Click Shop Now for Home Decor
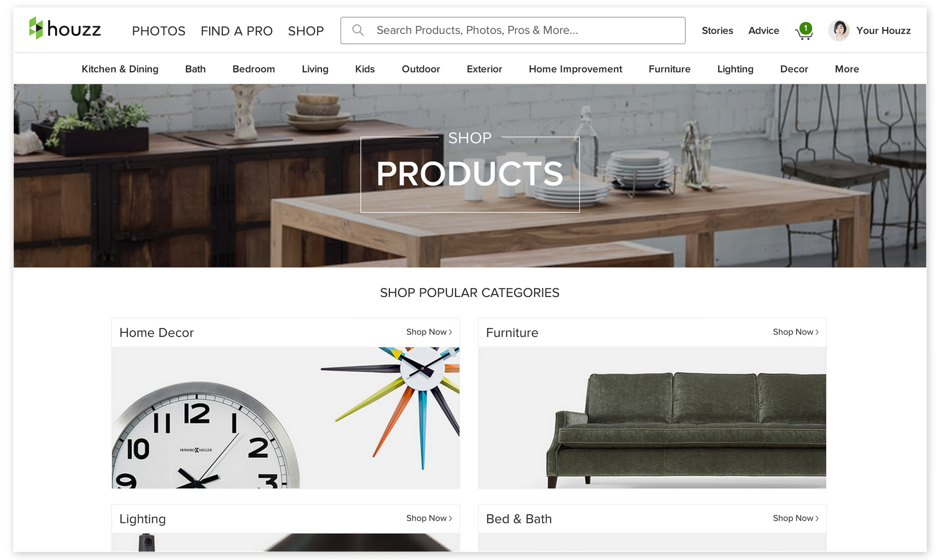The width and height of the screenshot is (940, 560). click(x=429, y=332)
